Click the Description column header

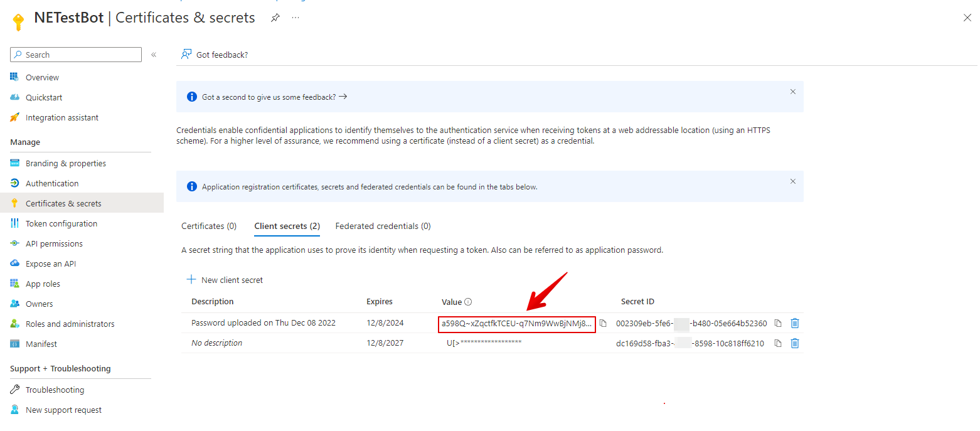tap(213, 301)
